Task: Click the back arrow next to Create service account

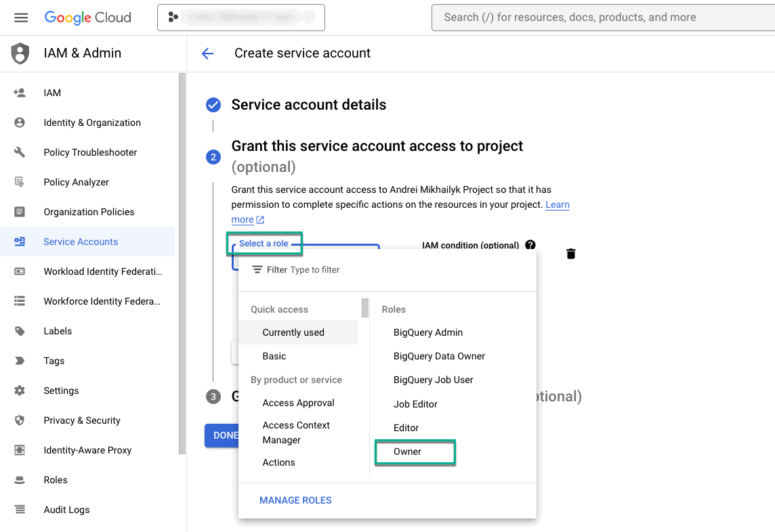Action: 207,53
